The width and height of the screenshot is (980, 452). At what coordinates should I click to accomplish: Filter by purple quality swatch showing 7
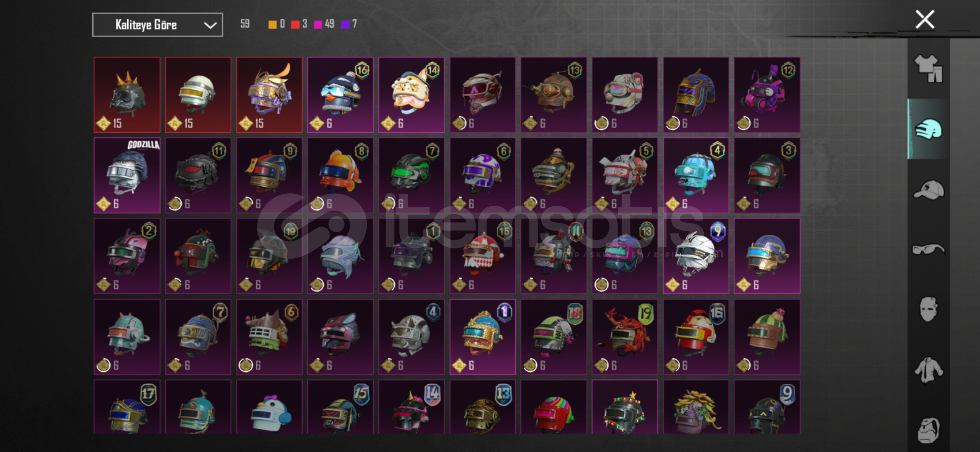point(345,24)
